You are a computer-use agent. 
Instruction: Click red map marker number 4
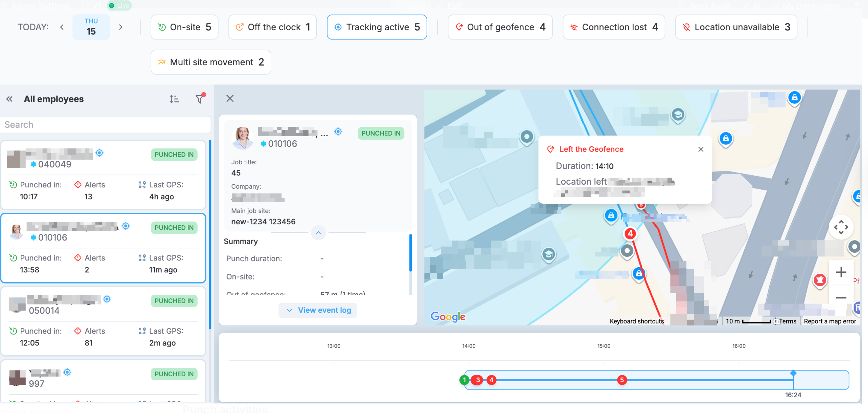pyautogui.click(x=629, y=234)
